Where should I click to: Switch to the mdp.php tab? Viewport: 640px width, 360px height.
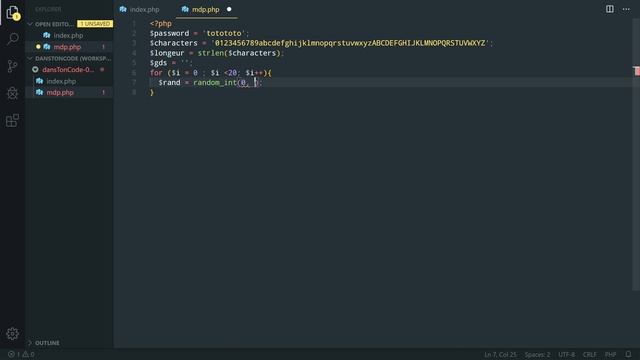tap(206, 9)
